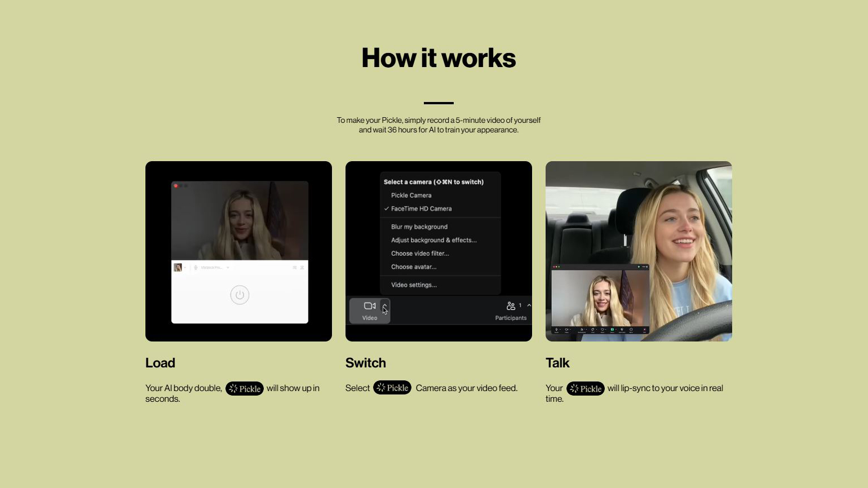Open Video settings... menu entry
Screen dimensions: 868x488
tap(414, 285)
